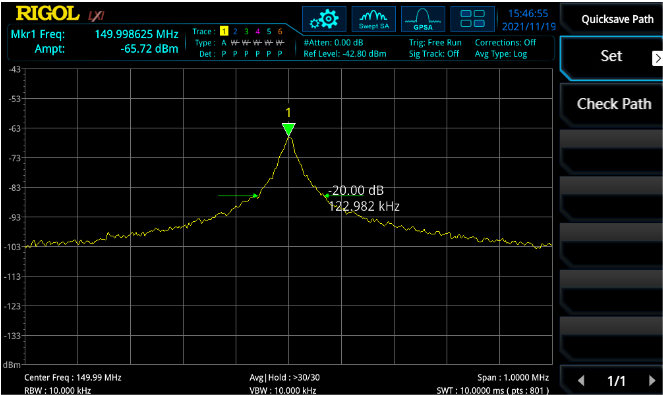Select the Set menu button
Viewport: 663px width, 395px height.
(611, 57)
